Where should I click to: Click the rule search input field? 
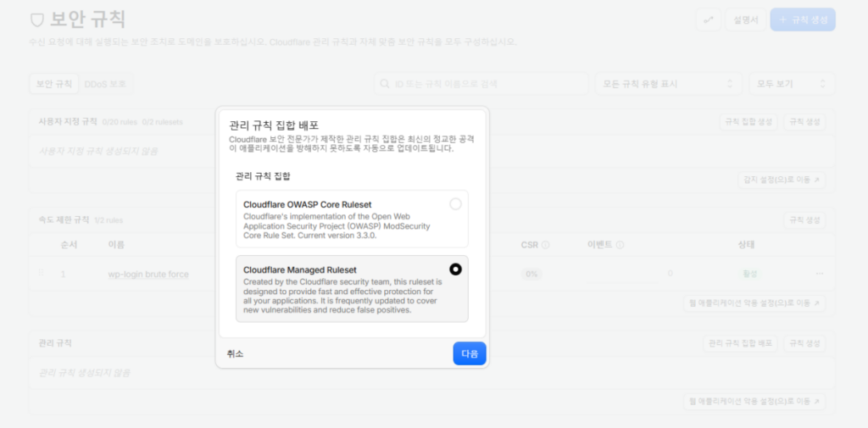[x=481, y=84]
